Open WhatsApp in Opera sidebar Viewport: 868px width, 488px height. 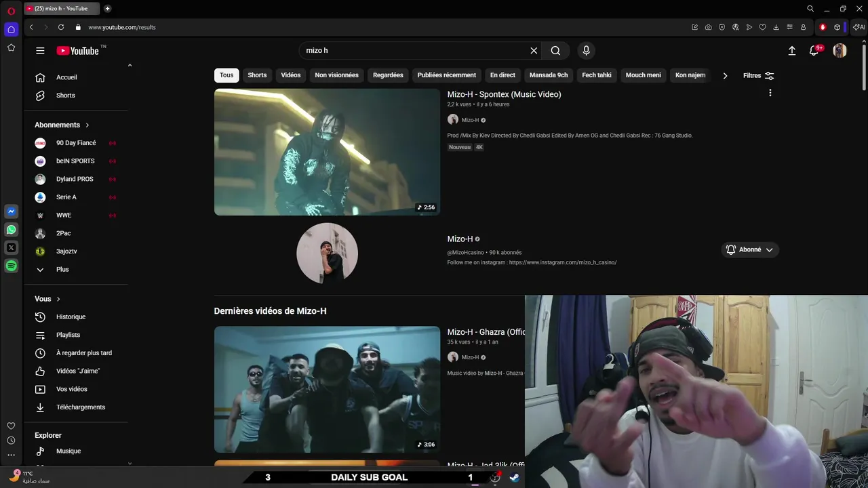(x=11, y=230)
